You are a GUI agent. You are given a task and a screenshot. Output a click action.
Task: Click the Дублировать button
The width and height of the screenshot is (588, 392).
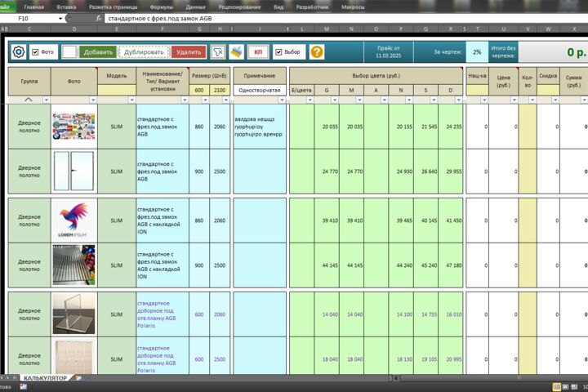click(x=144, y=51)
